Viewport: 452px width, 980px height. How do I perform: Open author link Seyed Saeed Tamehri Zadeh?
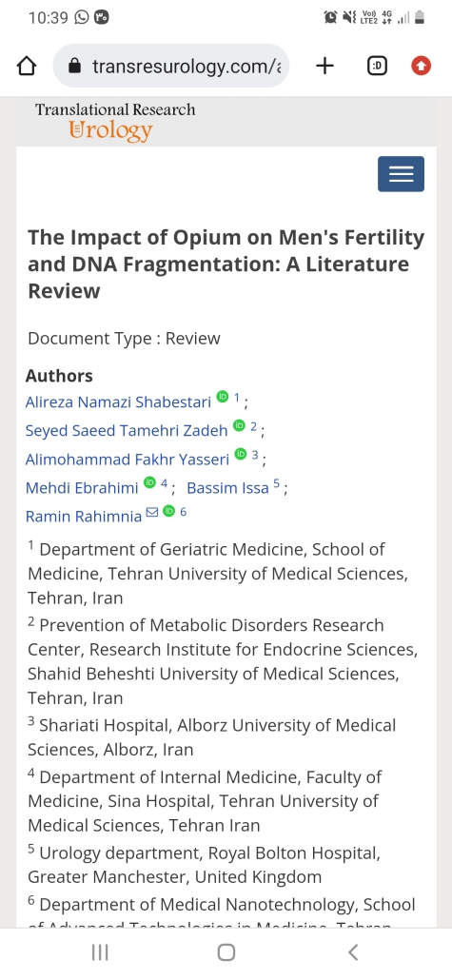click(127, 431)
